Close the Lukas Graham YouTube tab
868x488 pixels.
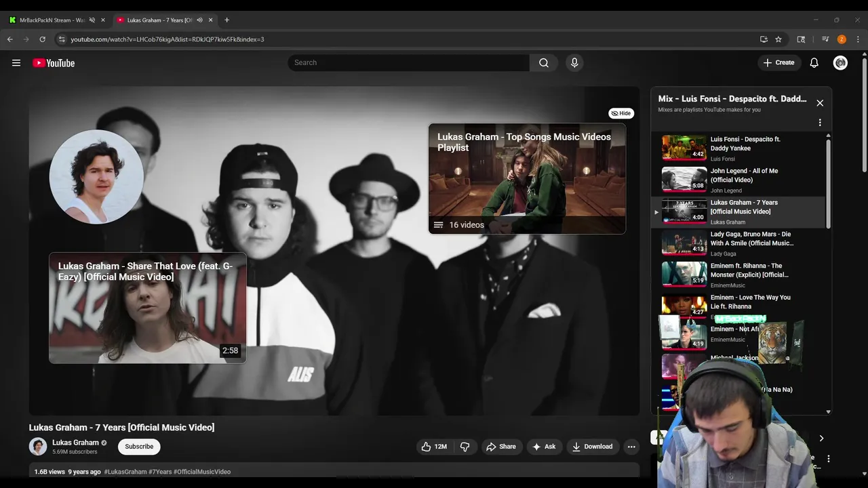tap(210, 20)
